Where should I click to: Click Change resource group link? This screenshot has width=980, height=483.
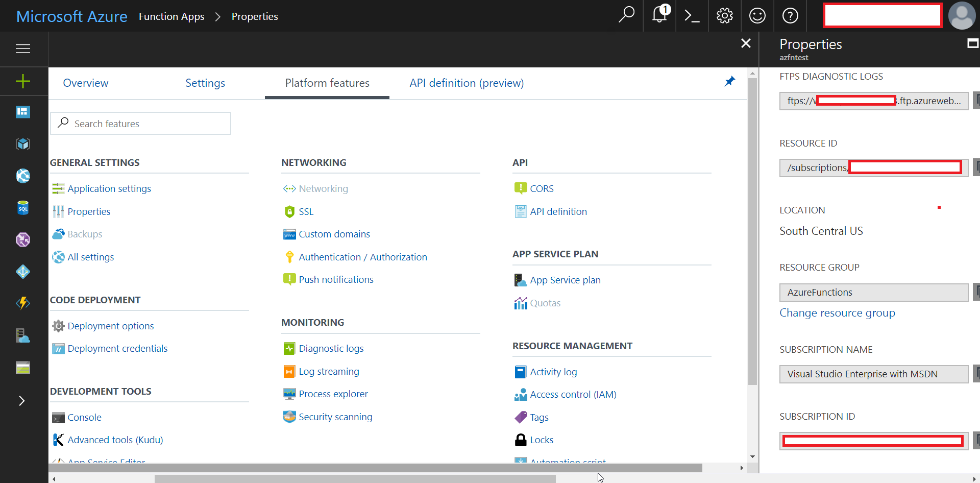[837, 312]
